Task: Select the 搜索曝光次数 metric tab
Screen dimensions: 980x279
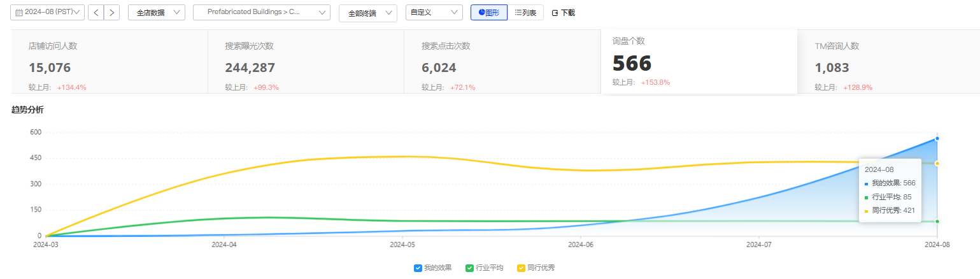Action: coord(306,62)
